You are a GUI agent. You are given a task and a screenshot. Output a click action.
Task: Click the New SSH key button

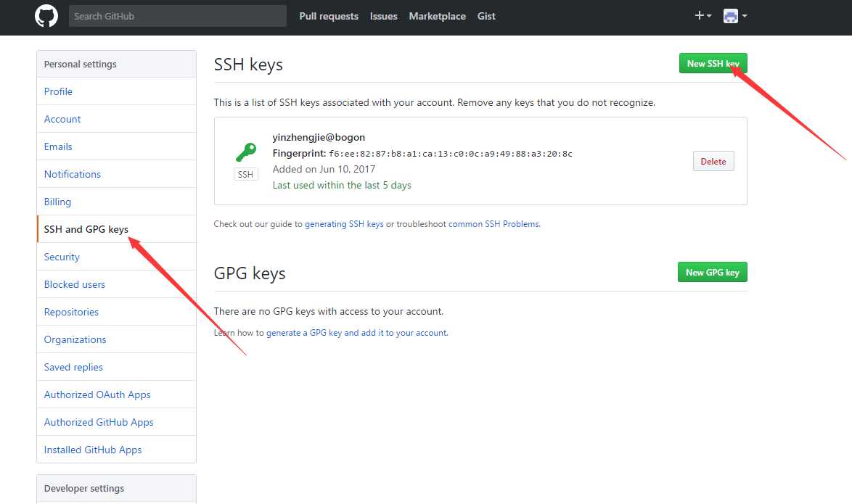pos(713,64)
